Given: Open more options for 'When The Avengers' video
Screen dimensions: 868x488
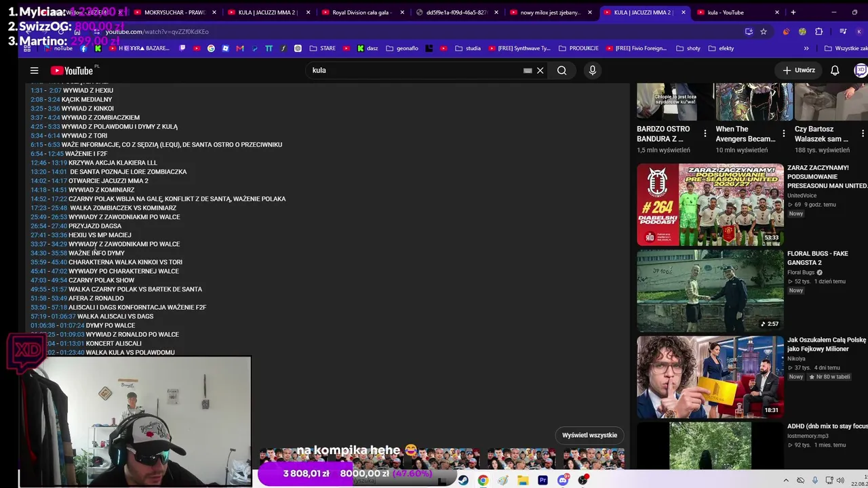Looking at the screenshot, I should click(784, 134).
